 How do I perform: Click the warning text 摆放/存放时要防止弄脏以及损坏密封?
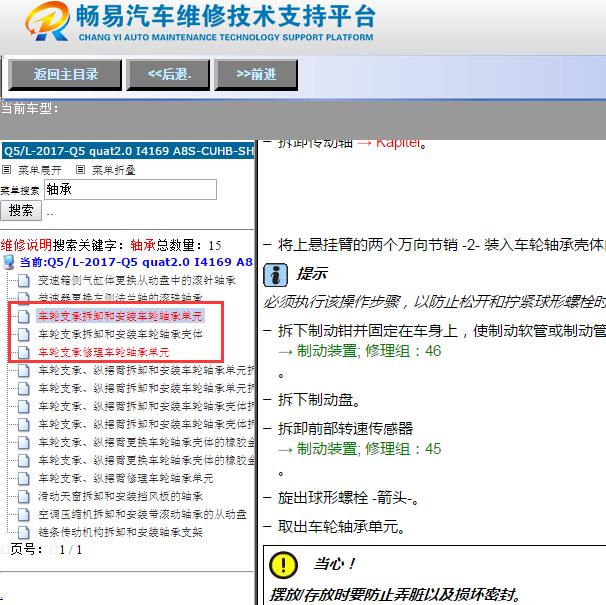pyautogui.click(x=395, y=595)
